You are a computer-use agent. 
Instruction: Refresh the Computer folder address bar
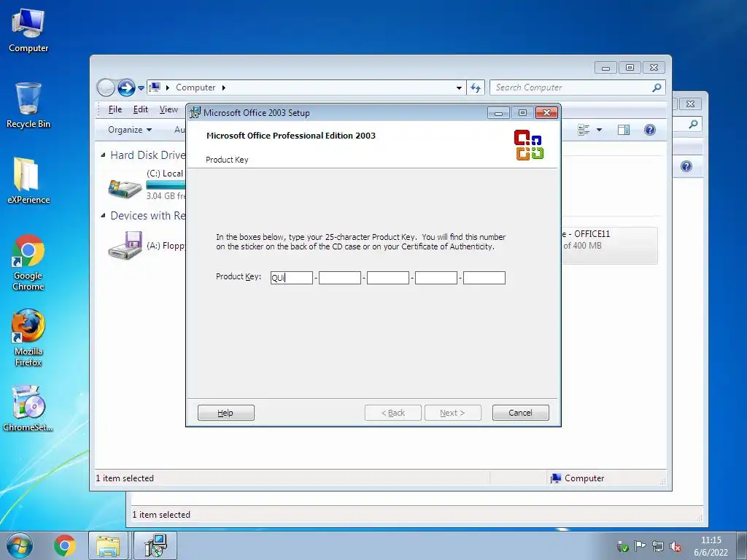[x=476, y=87]
